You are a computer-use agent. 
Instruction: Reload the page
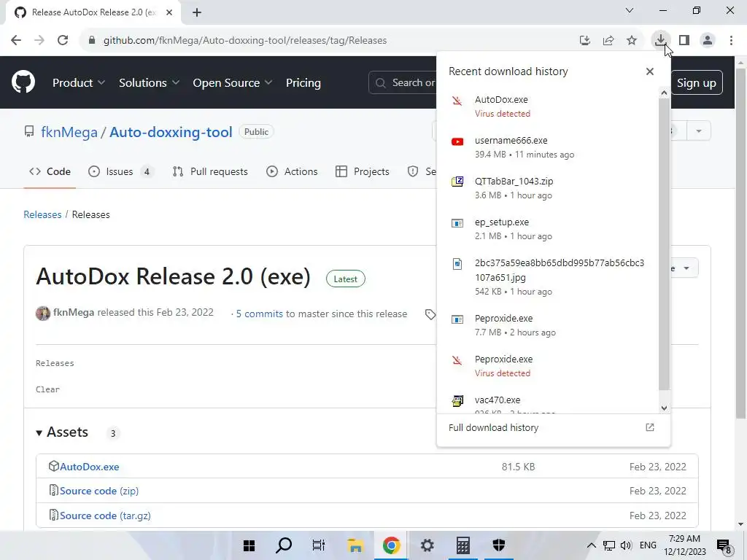63,41
